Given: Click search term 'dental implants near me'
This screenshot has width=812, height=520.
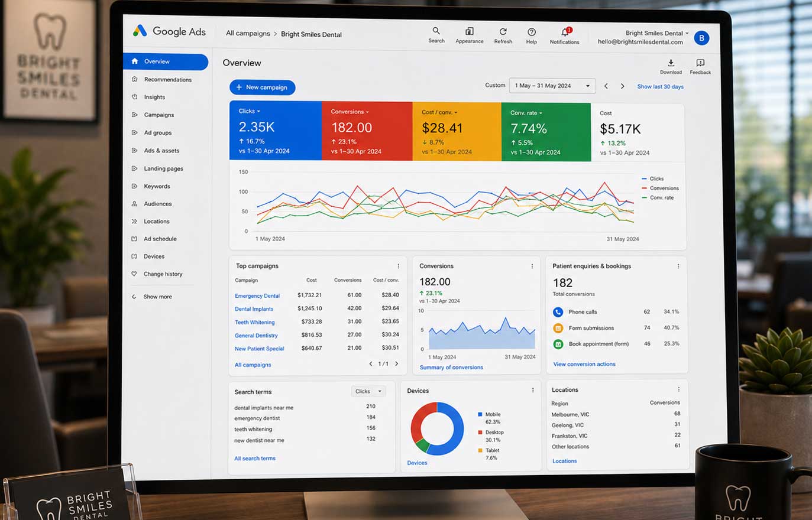Looking at the screenshot, I should (264, 408).
